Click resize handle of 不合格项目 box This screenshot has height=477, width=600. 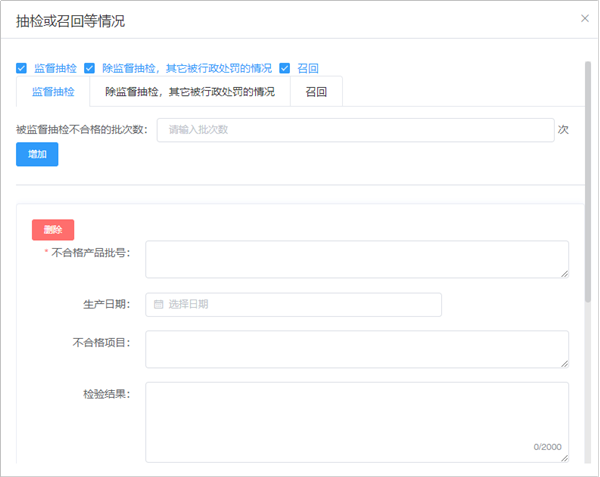pos(564,363)
